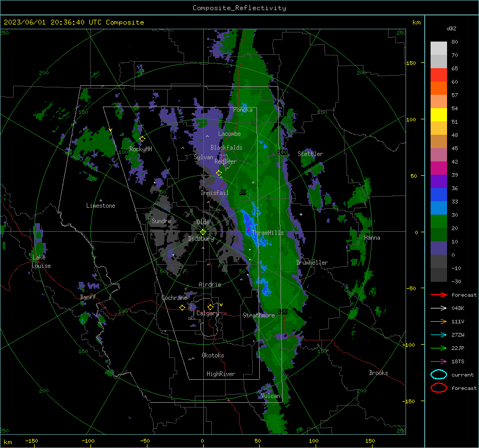Click the Sundre town label

pyautogui.click(x=161, y=221)
